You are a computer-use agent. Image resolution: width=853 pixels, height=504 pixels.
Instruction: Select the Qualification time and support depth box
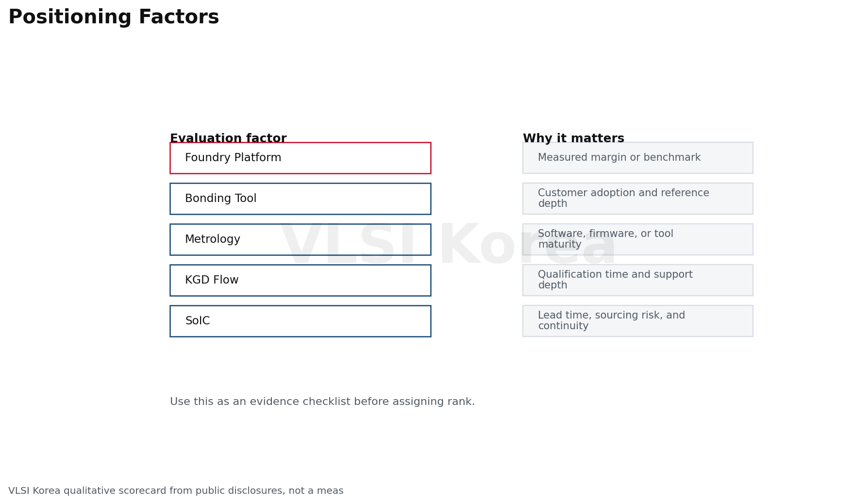tap(637, 280)
